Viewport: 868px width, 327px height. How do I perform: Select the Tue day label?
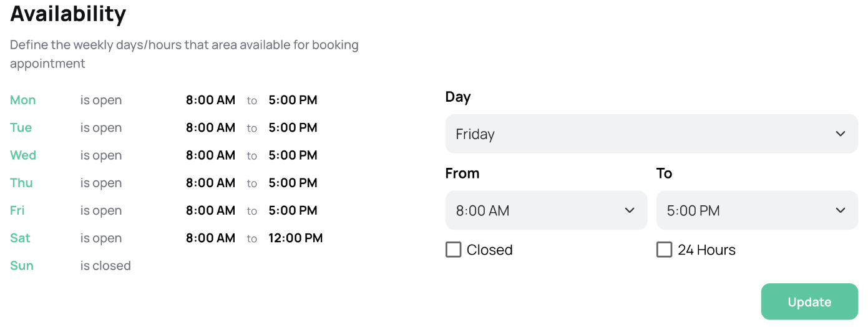(x=21, y=127)
